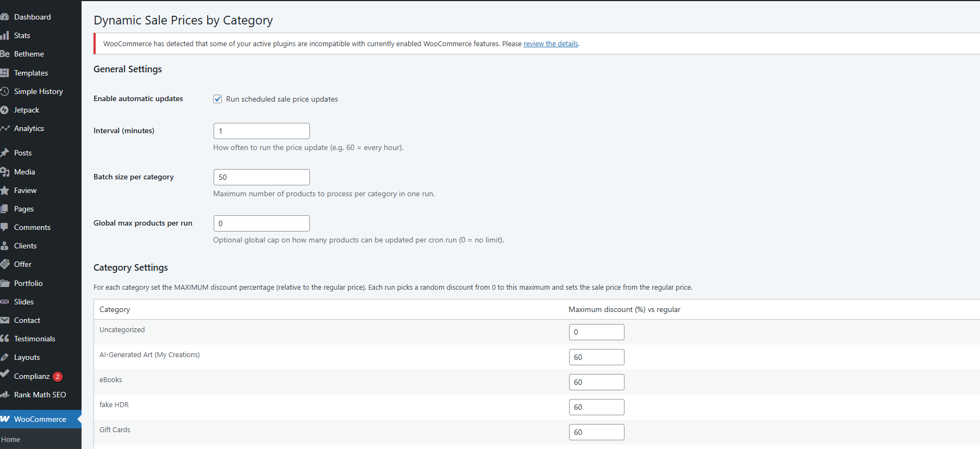Select the Global max products per run field
Screen dimensions: 980x449
tap(261, 223)
